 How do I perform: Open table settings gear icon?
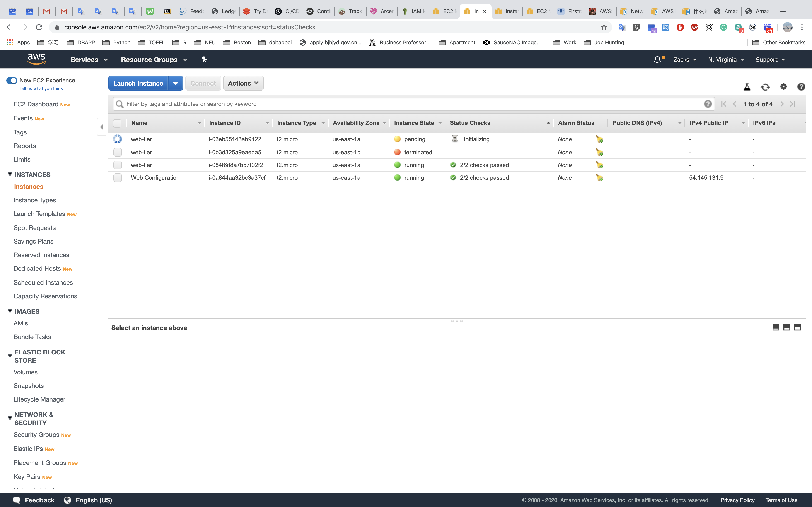click(783, 86)
